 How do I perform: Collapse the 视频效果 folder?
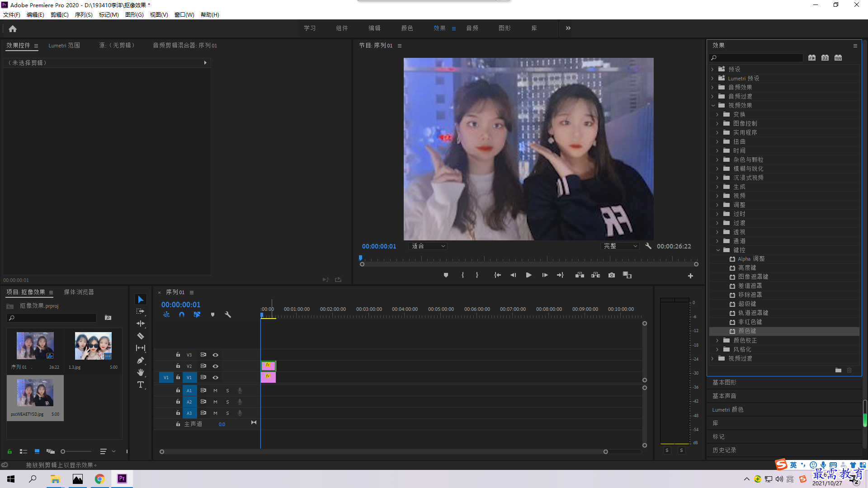pyautogui.click(x=713, y=105)
